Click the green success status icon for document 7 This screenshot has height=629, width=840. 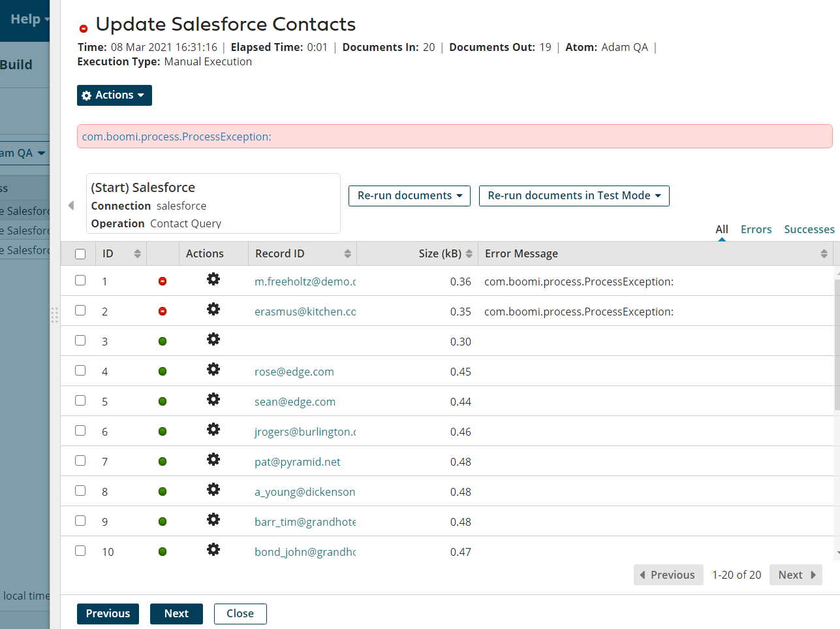(x=163, y=462)
